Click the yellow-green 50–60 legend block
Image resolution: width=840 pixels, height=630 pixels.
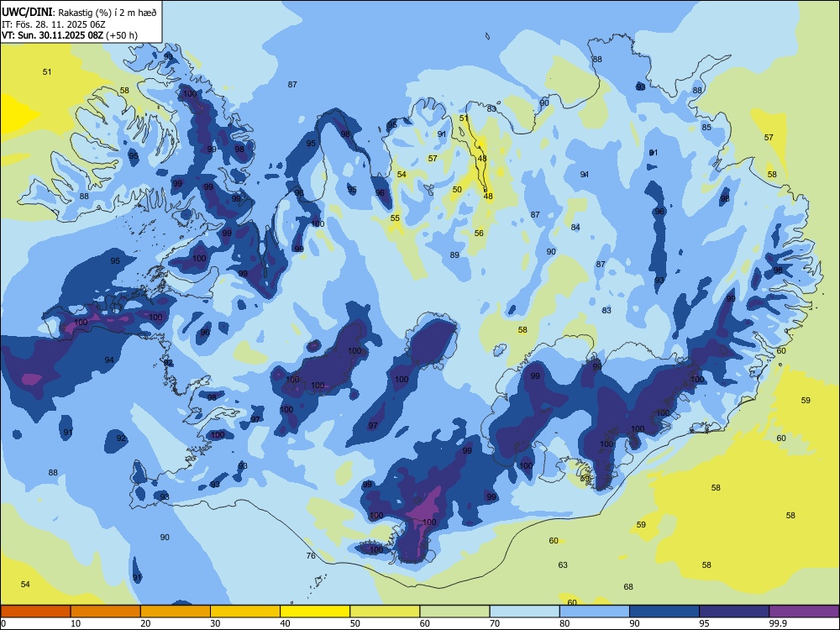385,612
